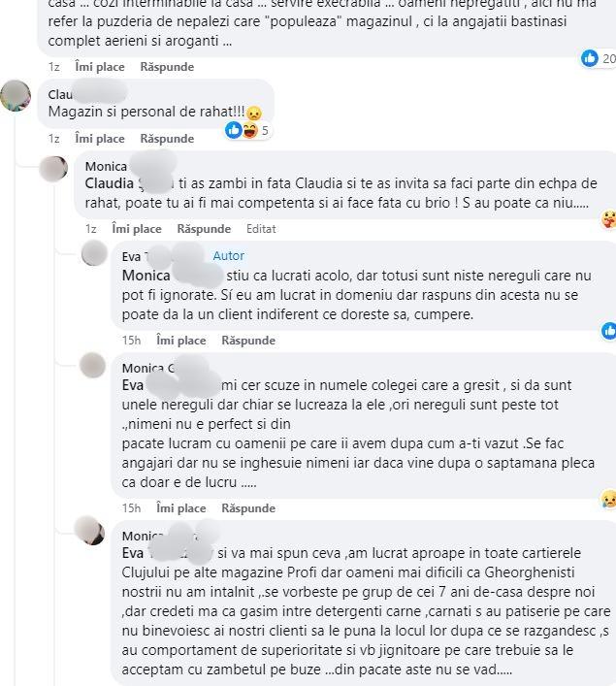This screenshot has width=616, height=686.
Task: Click crying emoji reaction on Monica's apology reply
Action: (609, 499)
